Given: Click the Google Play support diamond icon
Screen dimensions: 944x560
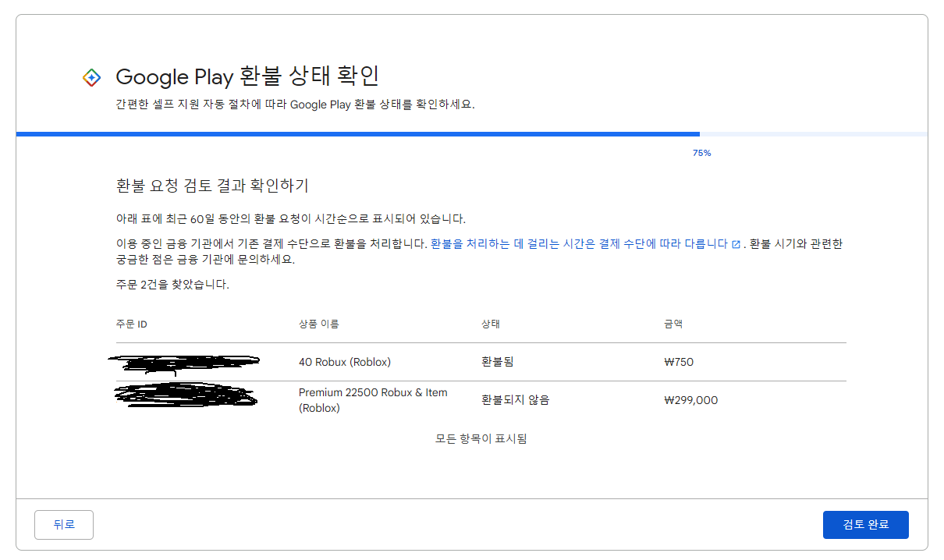Looking at the screenshot, I should click(91, 77).
